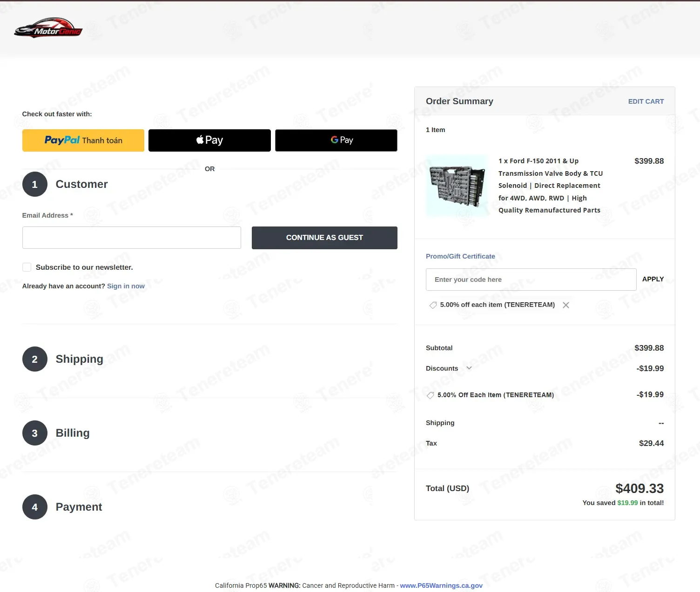Remove the TENERETEAM coupon with the X
700x592 pixels.
(566, 305)
